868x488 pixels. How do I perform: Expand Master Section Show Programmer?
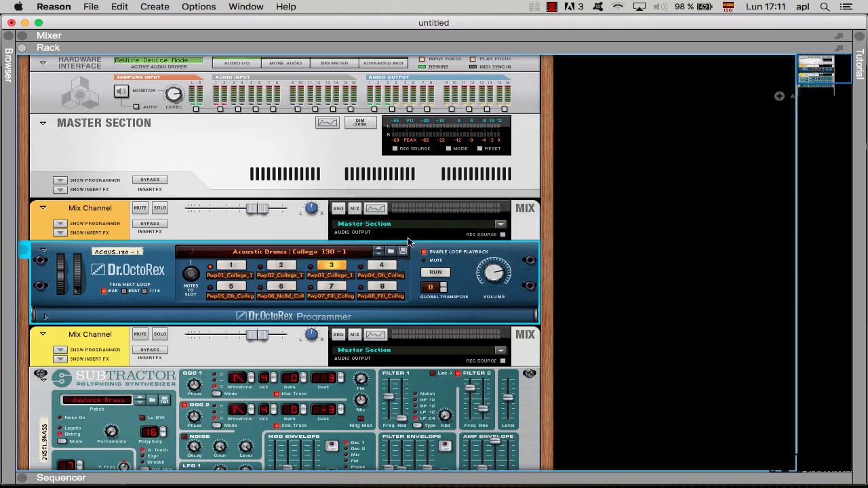(60, 180)
